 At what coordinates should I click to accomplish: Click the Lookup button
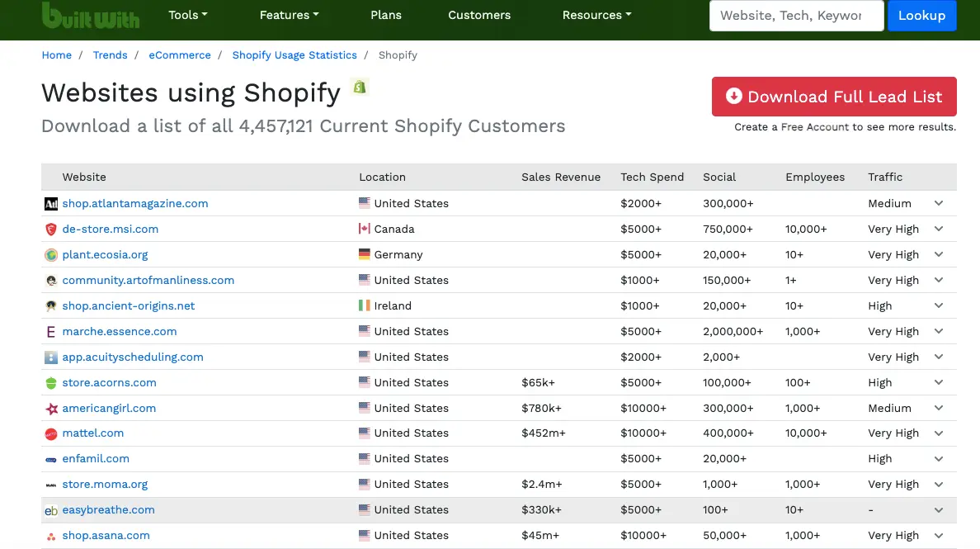[x=921, y=15]
